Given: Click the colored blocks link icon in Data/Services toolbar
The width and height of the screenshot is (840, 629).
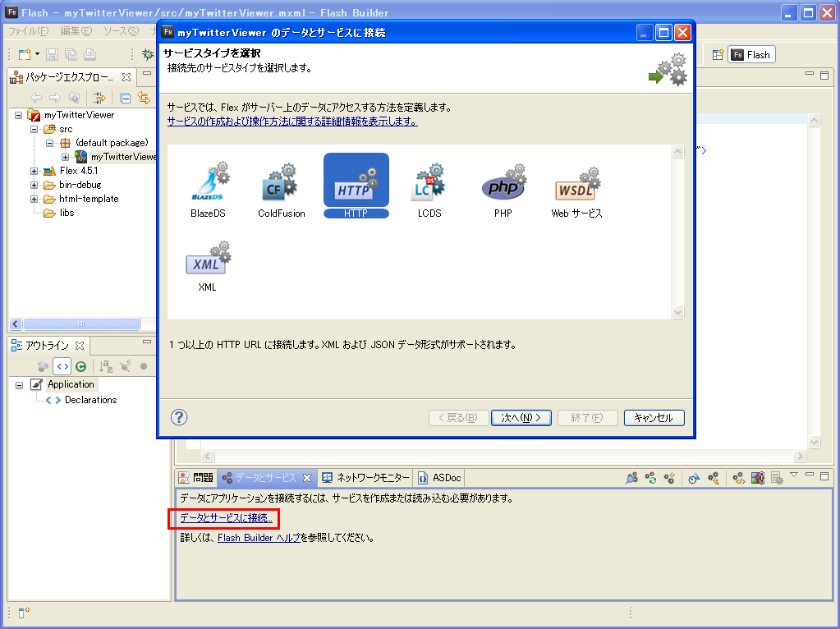Looking at the screenshot, I should (x=758, y=478).
